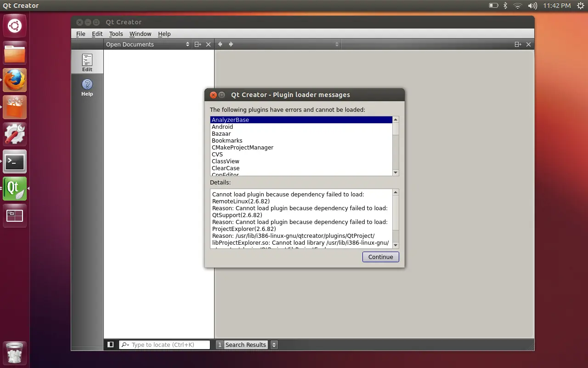The image size is (588, 368).
Task: Split the Open Documents side panel
Action: coord(198,45)
